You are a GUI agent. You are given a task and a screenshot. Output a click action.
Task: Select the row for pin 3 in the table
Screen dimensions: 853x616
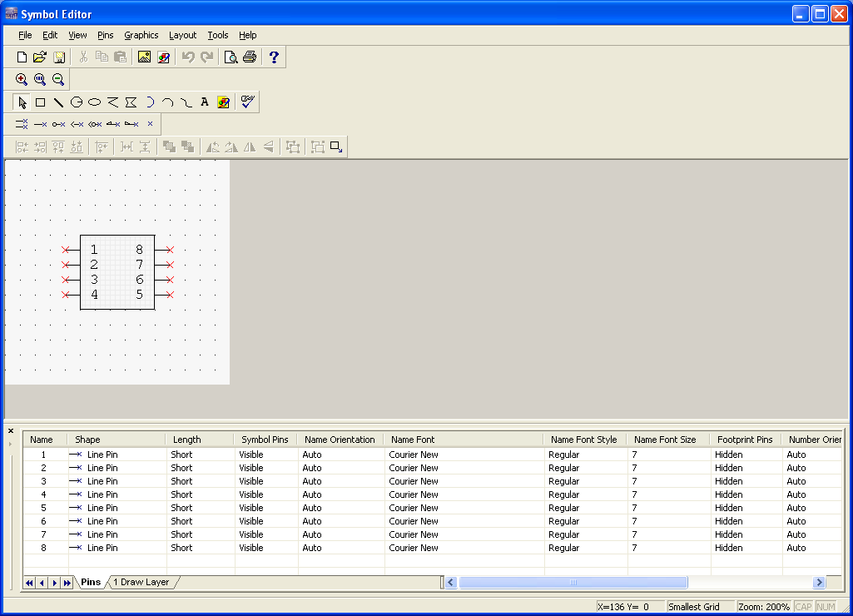[x=433, y=481]
